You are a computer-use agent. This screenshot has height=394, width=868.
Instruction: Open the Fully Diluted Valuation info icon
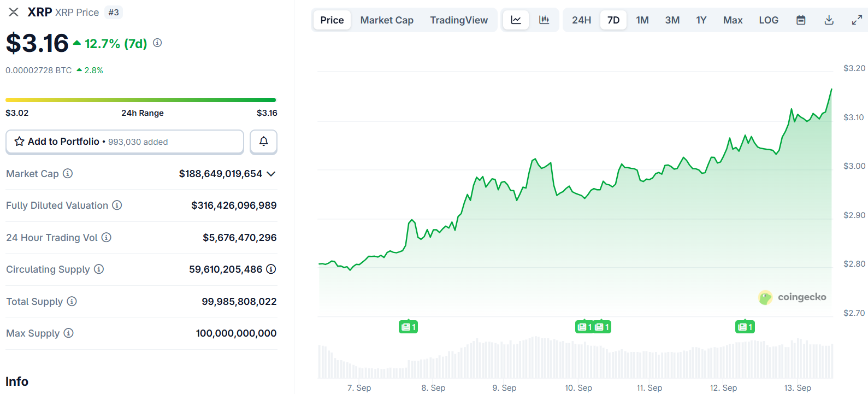click(x=117, y=205)
